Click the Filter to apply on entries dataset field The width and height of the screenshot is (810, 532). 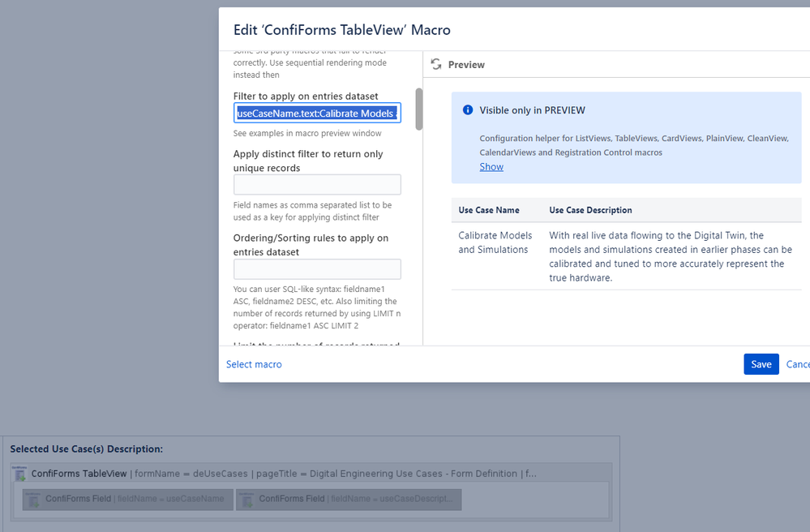[x=317, y=113]
